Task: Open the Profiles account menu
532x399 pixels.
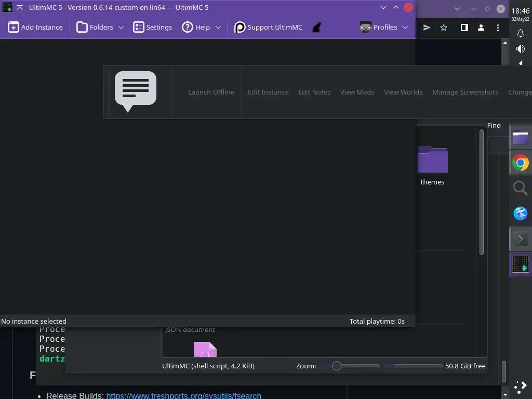Action: point(379,27)
